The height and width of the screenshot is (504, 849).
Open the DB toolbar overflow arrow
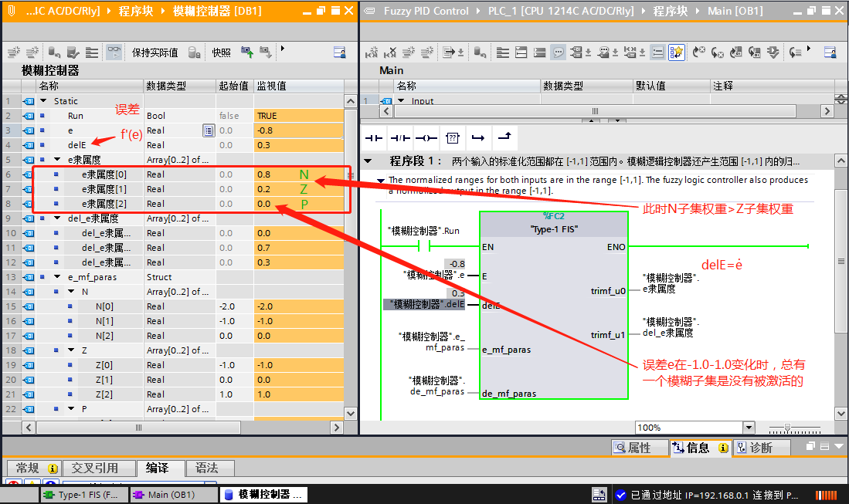coord(282,49)
